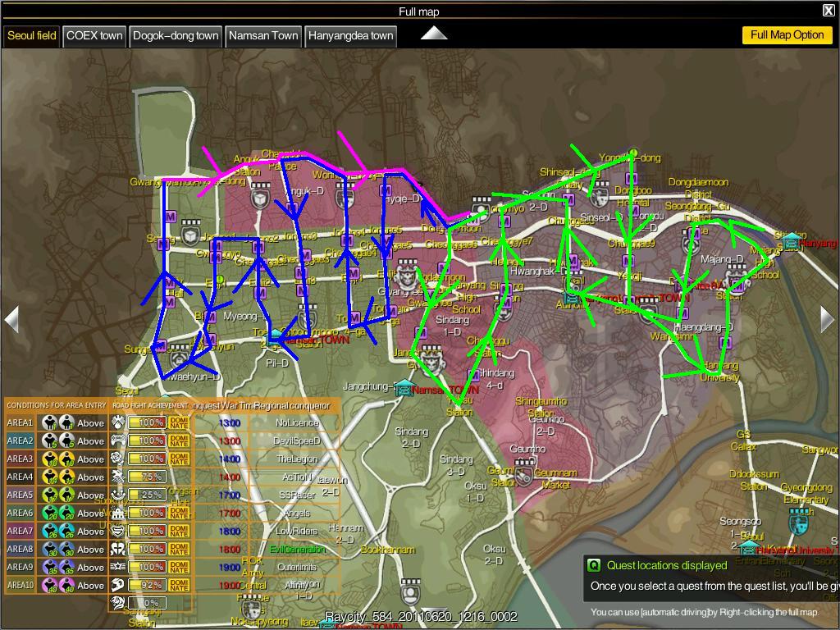This screenshot has height=630, width=840.
Task: Click the green quest dot at Euljiro1
Action: [218, 279]
